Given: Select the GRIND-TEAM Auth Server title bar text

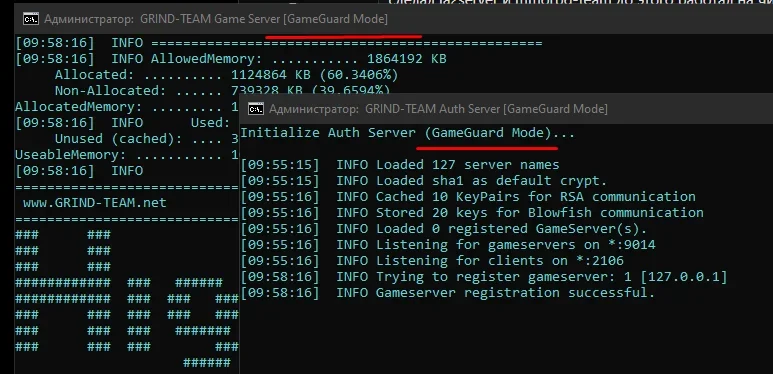Looking at the screenshot, I should click(x=486, y=109).
